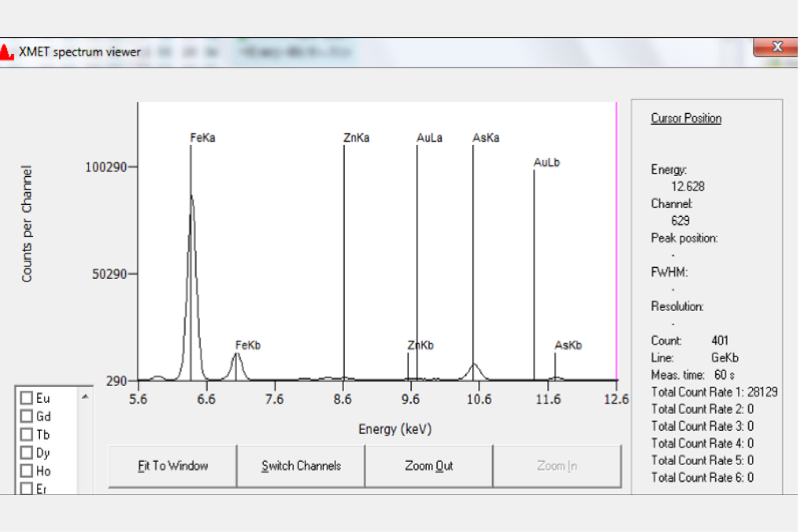Viewport: 798px width, 532px height.
Task: Click the XMET spectrum viewer app icon
Action: pos(7,52)
